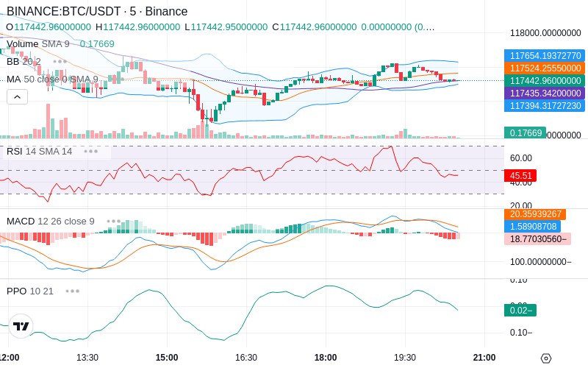Image resolution: width=588 pixels, height=368 pixels.
Task: Click the green 117442.96000000 current price label
Action: (545, 81)
